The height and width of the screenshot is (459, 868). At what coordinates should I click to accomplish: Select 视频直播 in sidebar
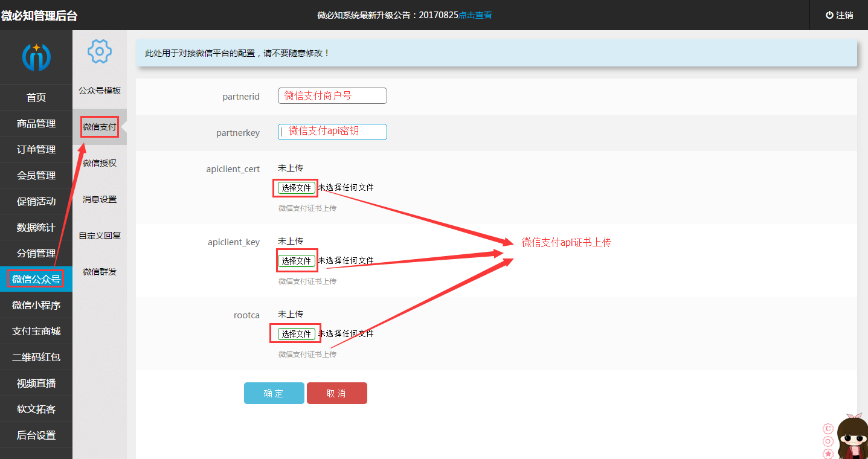pos(36,383)
